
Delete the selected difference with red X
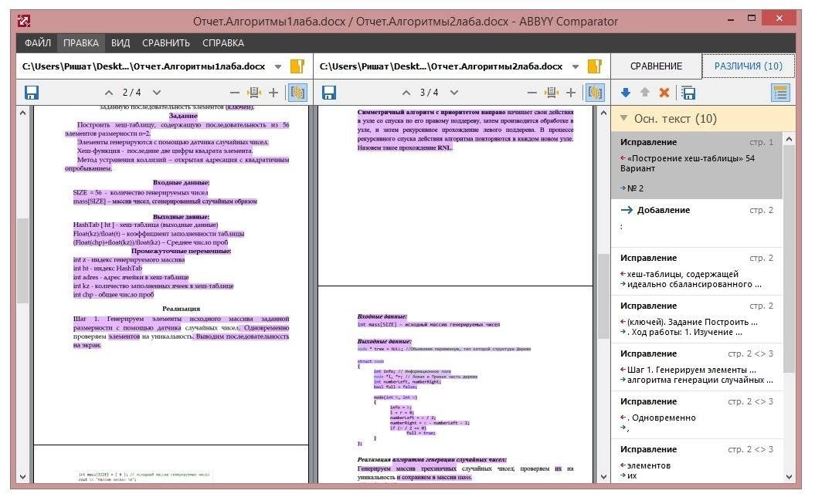pyautogui.click(x=664, y=93)
